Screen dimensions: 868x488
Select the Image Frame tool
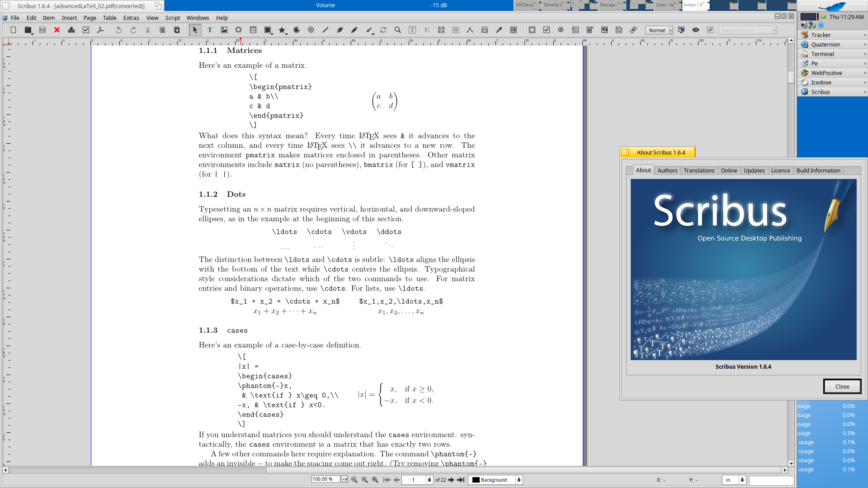[x=224, y=30]
